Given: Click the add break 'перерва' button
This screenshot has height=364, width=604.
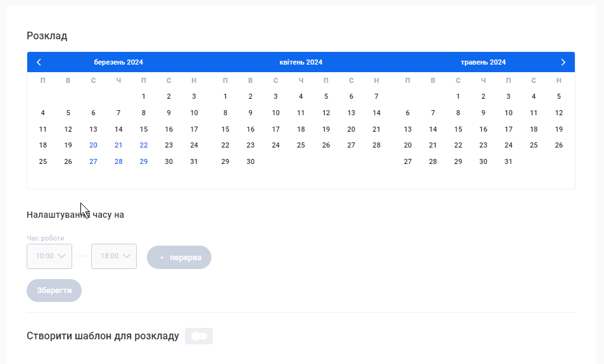Looking at the screenshot, I should pos(179,258).
